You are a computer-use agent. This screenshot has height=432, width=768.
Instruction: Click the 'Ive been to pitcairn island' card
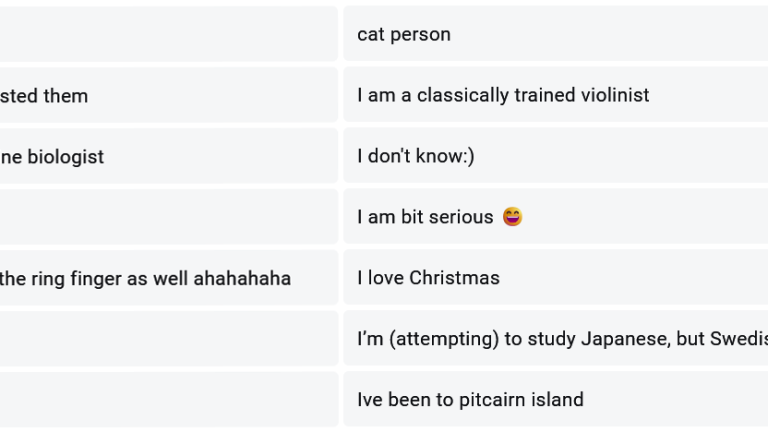coord(555,400)
